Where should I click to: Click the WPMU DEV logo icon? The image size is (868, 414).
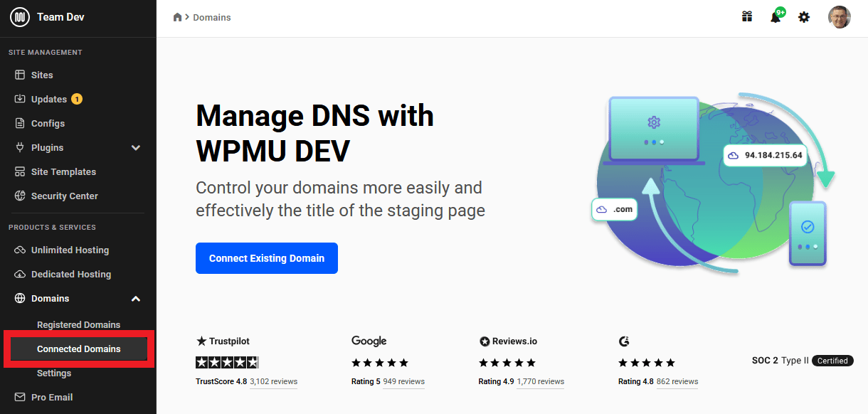point(19,17)
